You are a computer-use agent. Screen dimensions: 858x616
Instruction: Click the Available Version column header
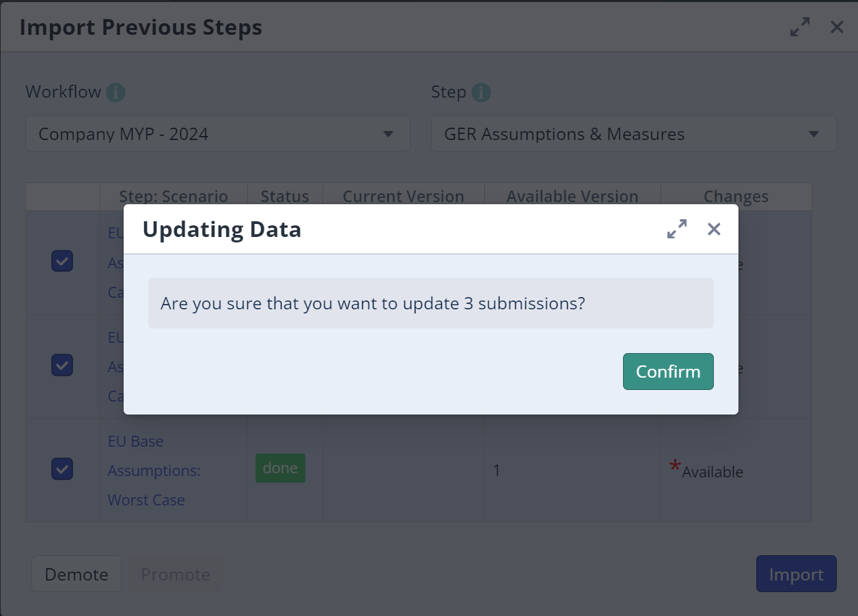[572, 197]
